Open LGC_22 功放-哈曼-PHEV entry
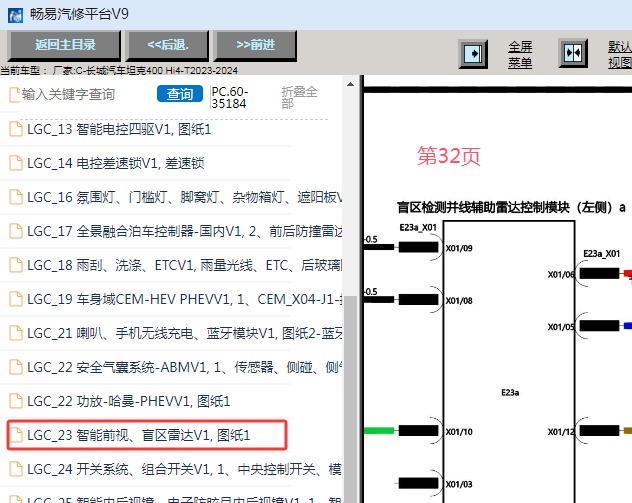The height and width of the screenshot is (503, 632). (x=128, y=401)
